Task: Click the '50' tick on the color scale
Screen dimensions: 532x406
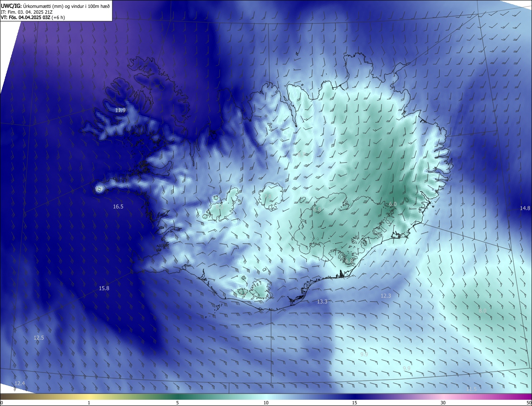Action: [x=529, y=403]
